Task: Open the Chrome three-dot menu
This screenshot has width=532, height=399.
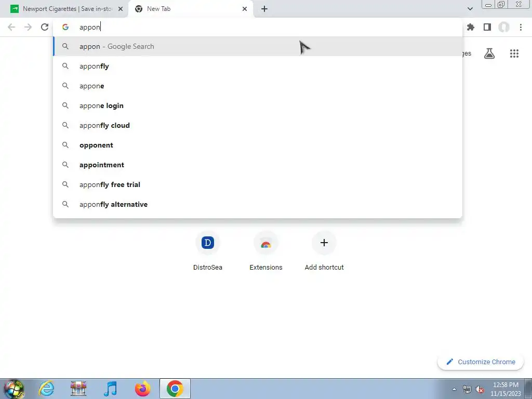Action: pyautogui.click(x=521, y=27)
